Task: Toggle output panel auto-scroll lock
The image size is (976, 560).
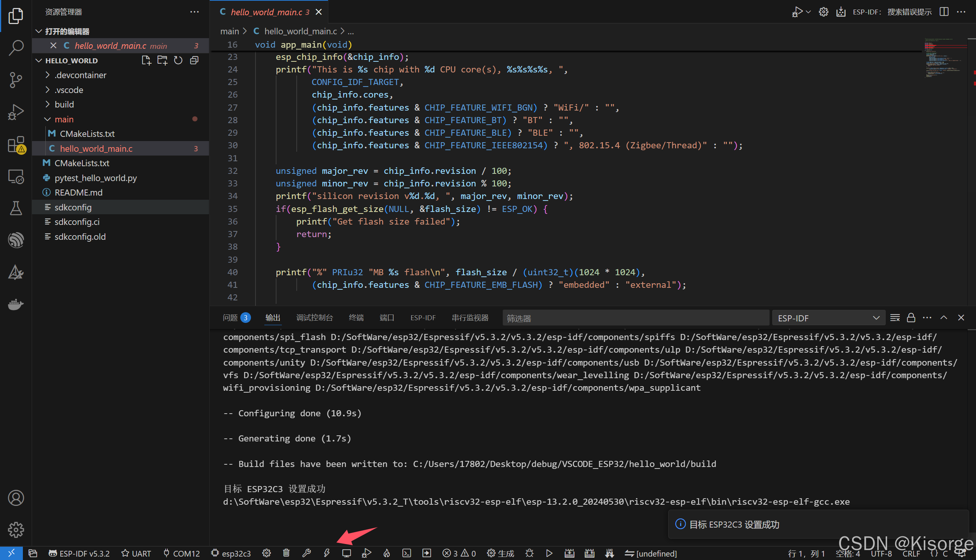Action: pos(911,318)
